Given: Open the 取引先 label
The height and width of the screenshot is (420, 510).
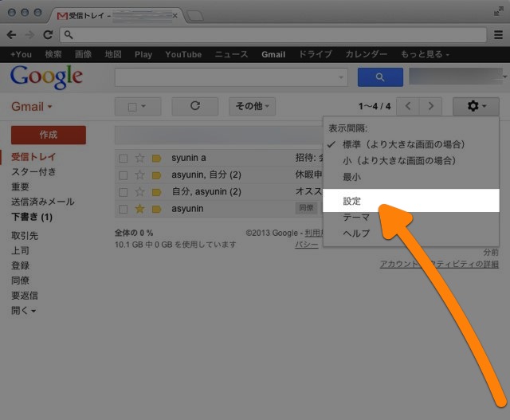Looking at the screenshot, I should (25, 236).
